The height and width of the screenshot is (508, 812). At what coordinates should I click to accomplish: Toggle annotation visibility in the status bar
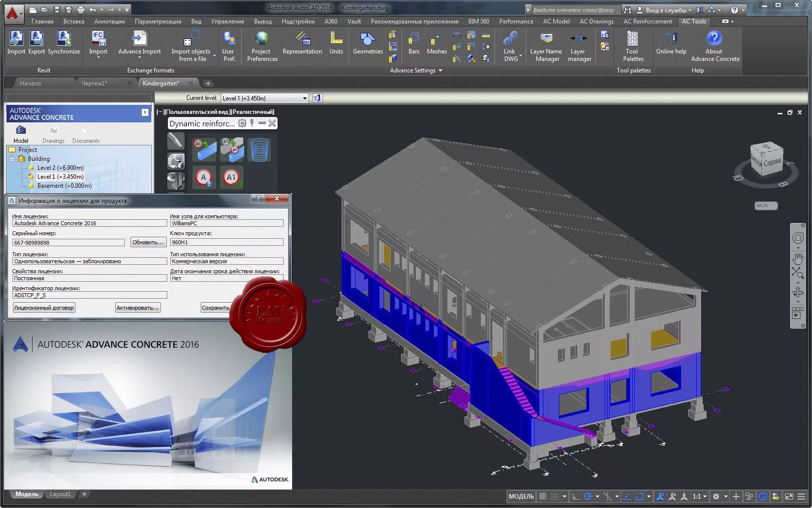click(660, 497)
